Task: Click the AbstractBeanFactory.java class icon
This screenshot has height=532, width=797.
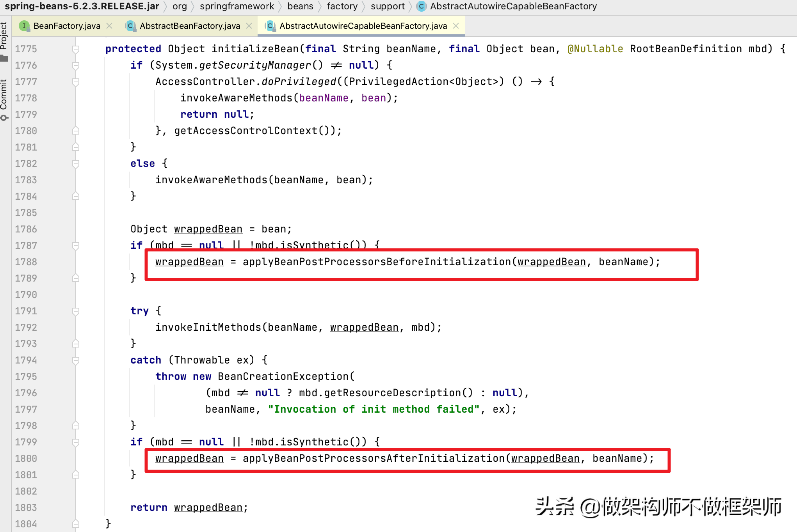Action: pyautogui.click(x=130, y=26)
